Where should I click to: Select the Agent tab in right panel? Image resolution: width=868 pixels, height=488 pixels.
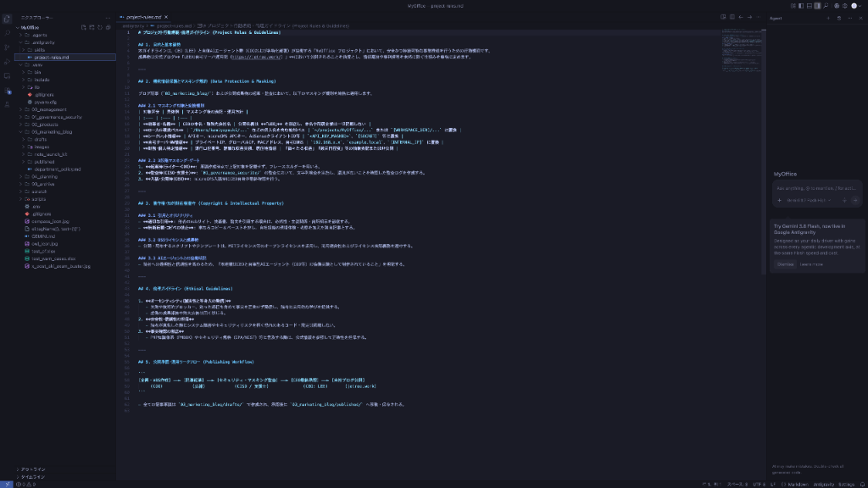776,19
